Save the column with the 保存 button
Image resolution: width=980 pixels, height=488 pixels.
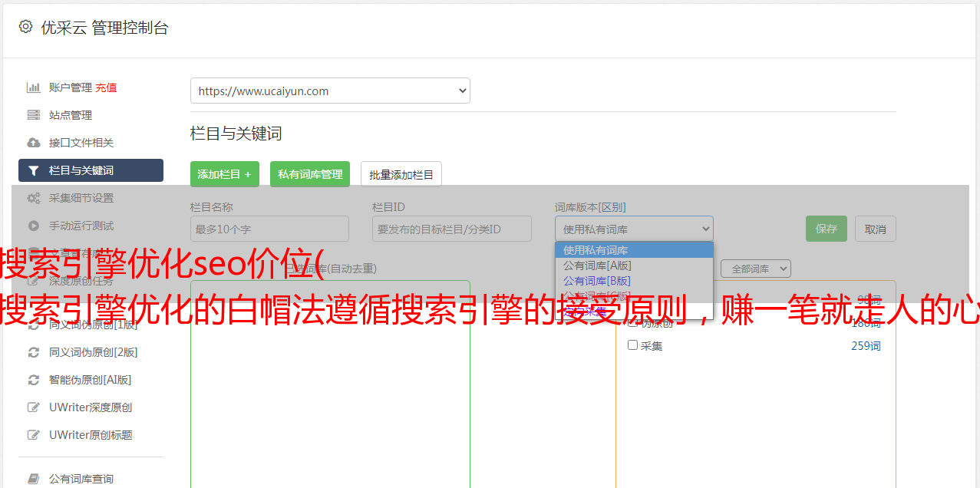point(827,229)
